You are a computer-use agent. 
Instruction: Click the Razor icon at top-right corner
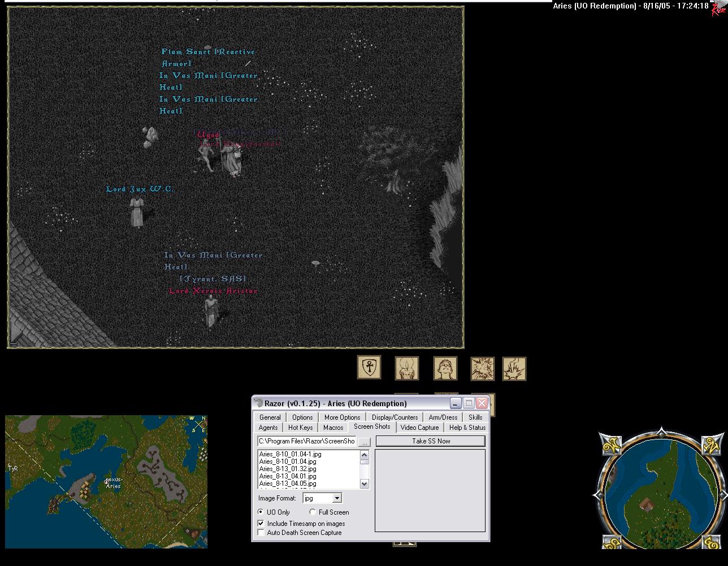click(718, 10)
